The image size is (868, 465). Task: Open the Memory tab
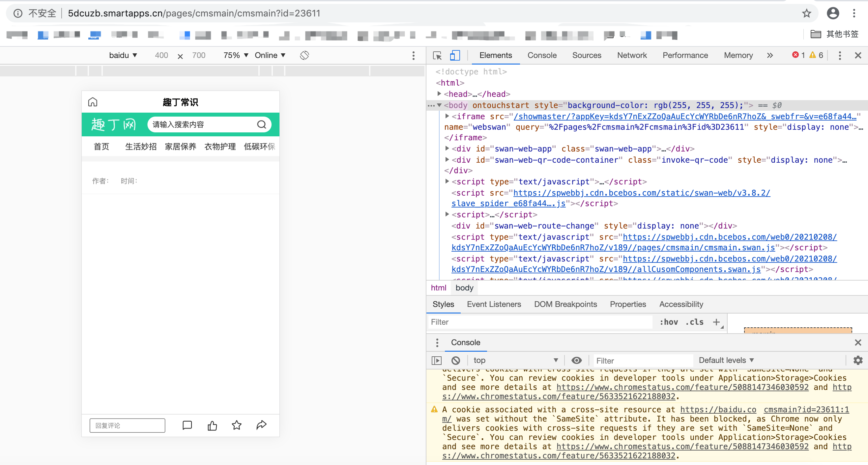point(738,55)
